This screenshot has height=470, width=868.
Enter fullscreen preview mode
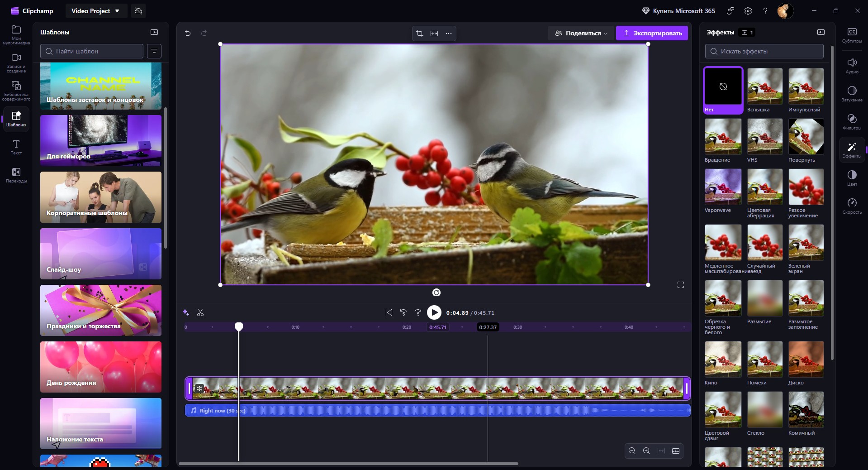point(680,285)
